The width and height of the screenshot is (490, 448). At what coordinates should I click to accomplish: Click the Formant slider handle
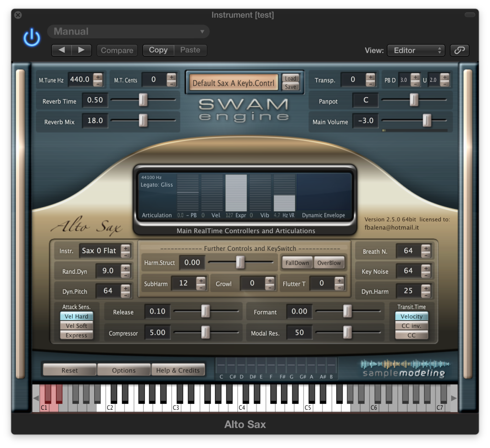[347, 311]
